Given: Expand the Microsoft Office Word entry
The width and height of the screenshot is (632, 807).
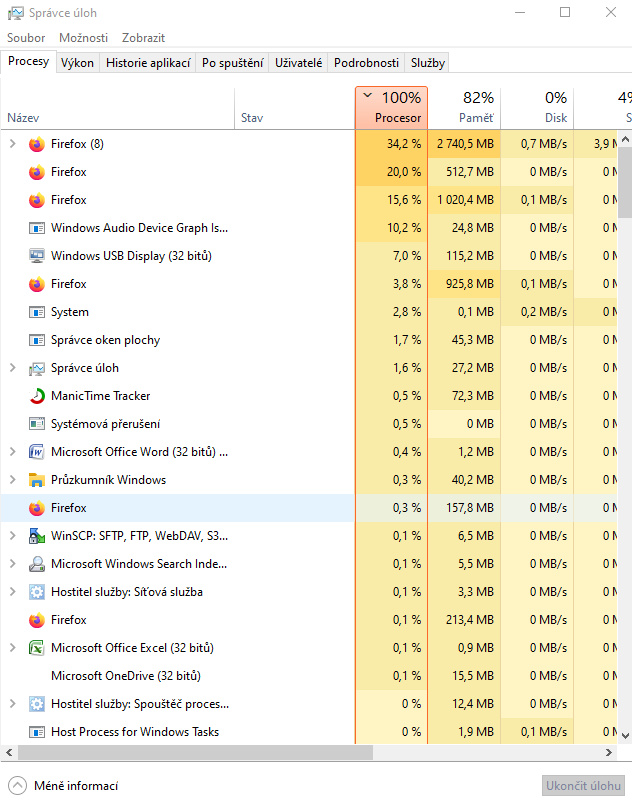Looking at the screenshot, I should pyautogui.click(x=13, y=451).
